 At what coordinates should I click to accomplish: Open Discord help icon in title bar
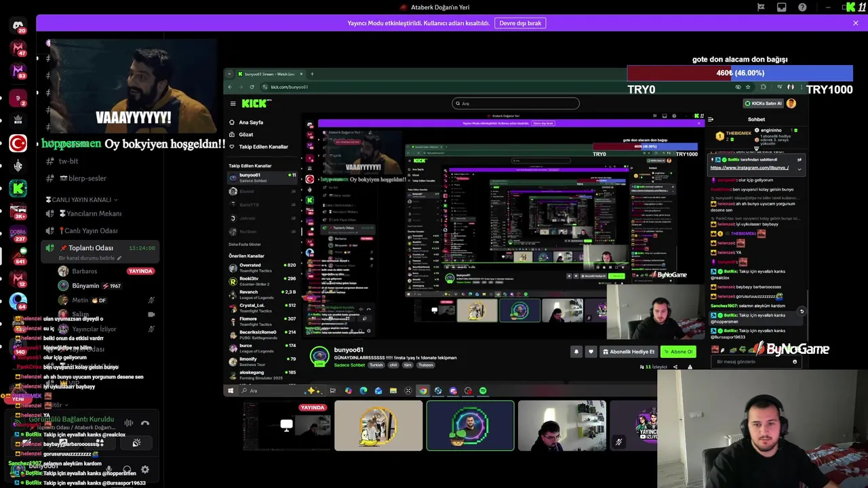point(803,7)
